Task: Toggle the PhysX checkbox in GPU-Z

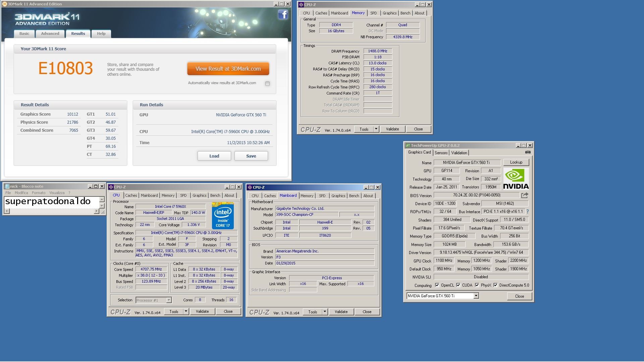Action: tap(477, 285)
